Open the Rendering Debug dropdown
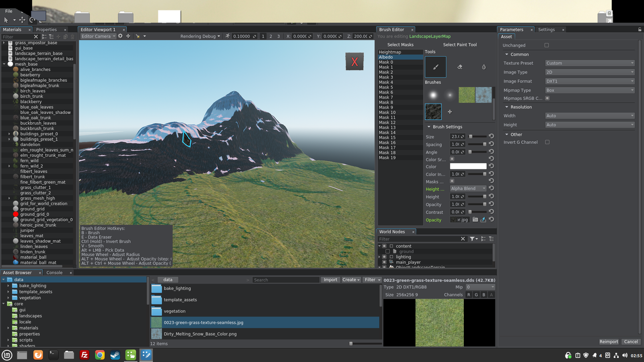This screenshot has width=644, height=362. [x=201, y=36]
